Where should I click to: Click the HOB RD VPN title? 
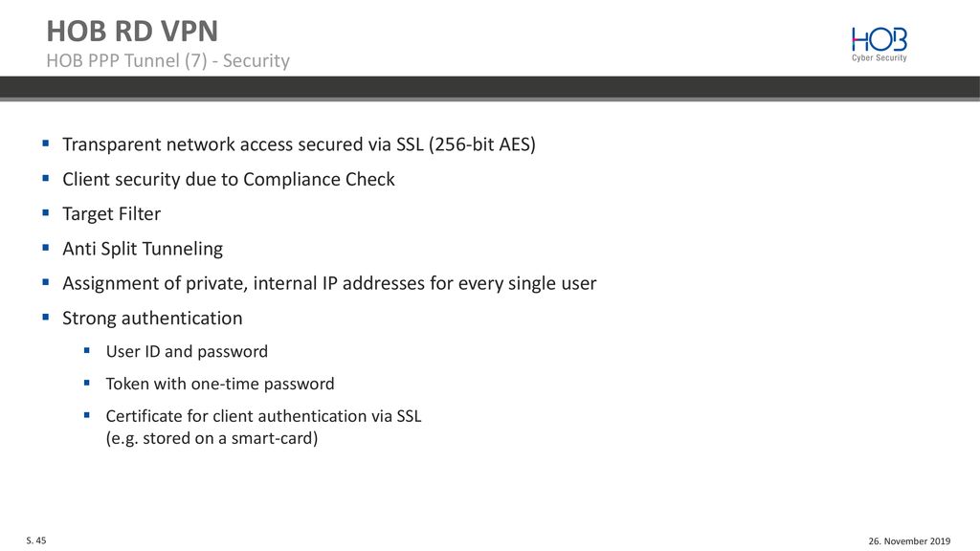[x=132, y=32]
